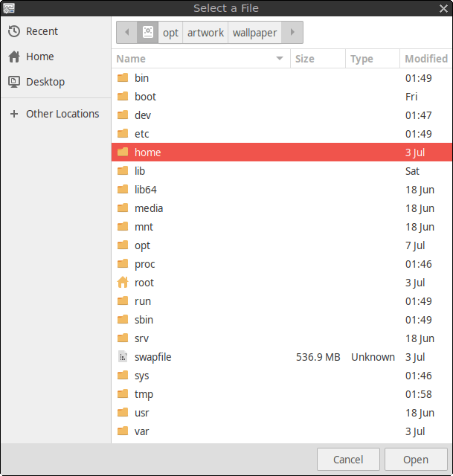Select the etc folder icon

pyautogui.click(x=123, y=133)
